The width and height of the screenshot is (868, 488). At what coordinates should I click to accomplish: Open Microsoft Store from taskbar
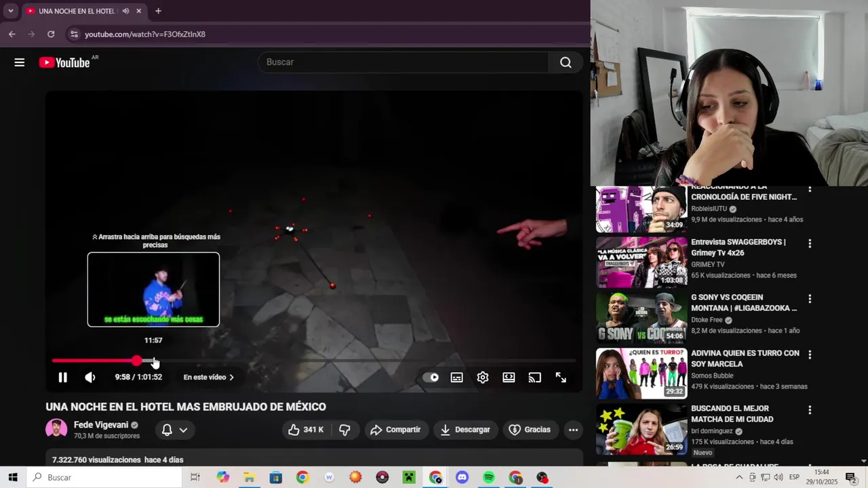tap(276, 477)
